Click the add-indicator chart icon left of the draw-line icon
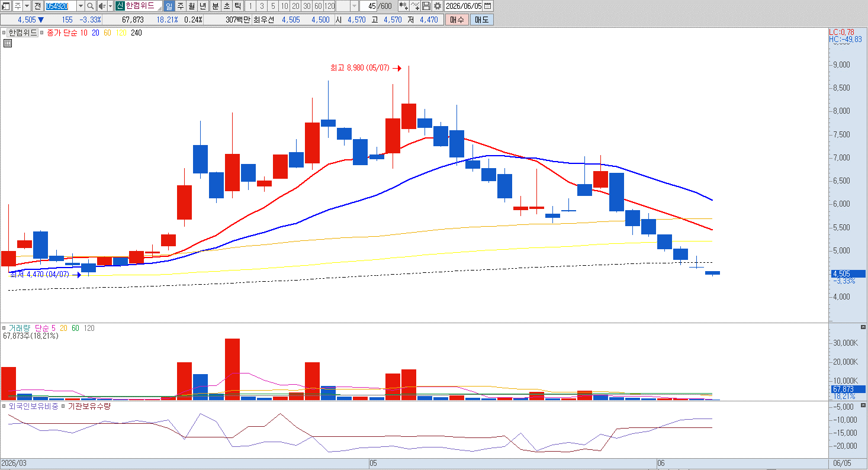 pos(404,6)
